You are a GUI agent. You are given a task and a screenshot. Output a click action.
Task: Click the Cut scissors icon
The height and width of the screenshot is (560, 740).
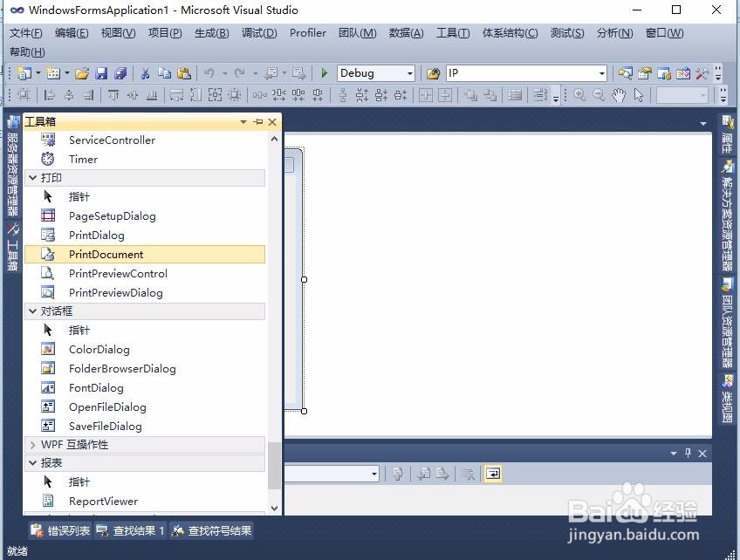click(145, 73)
